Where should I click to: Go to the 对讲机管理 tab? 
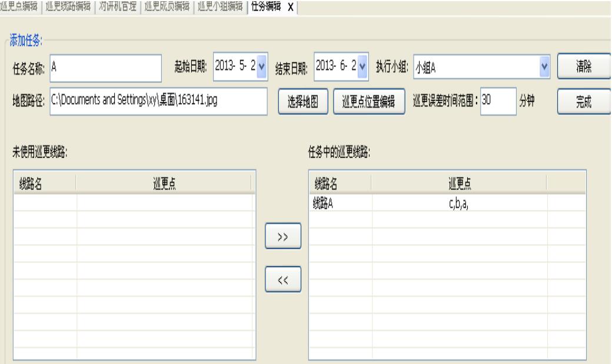click(x=118, y=6)
